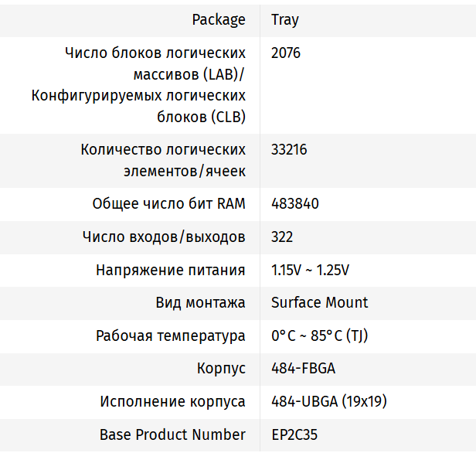Image resolution: width=476 pixels, height=453 pixels.
Task: Click the 'Общее число бит RAM' label
Action: point(169,204)
